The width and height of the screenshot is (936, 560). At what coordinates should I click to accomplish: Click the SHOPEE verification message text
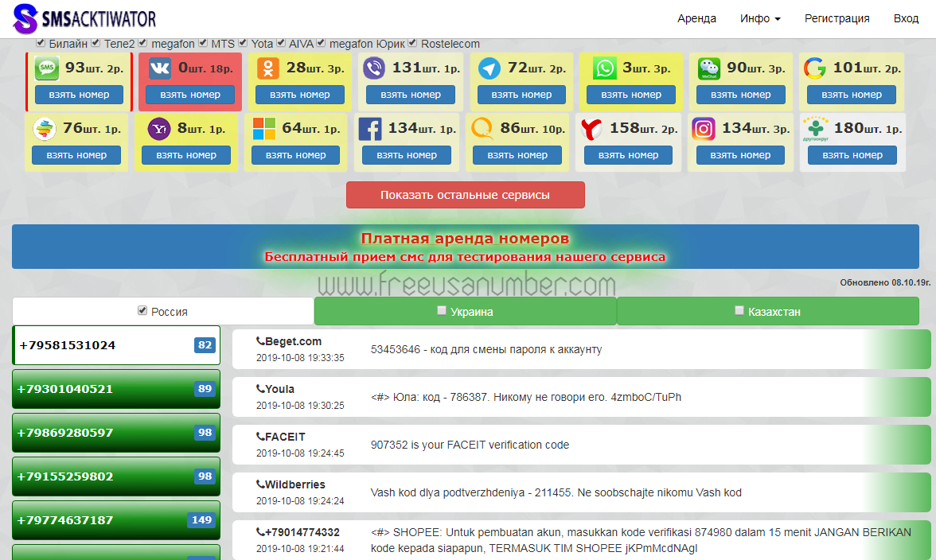tap(642, 540)
